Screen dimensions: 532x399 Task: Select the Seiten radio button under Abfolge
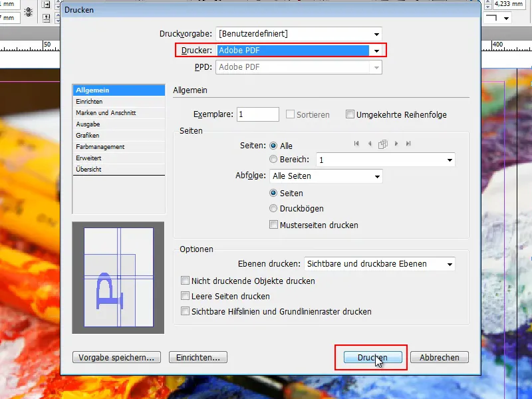coord(273,193)
